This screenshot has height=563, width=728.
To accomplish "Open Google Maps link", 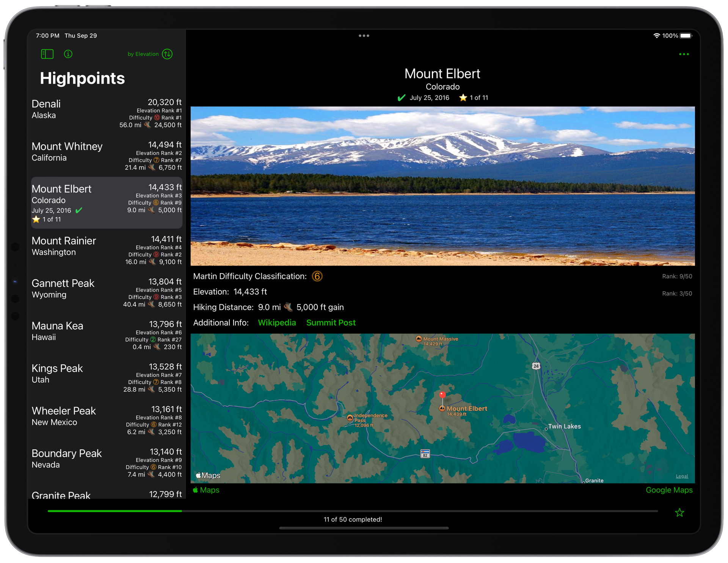I will 669,490.
